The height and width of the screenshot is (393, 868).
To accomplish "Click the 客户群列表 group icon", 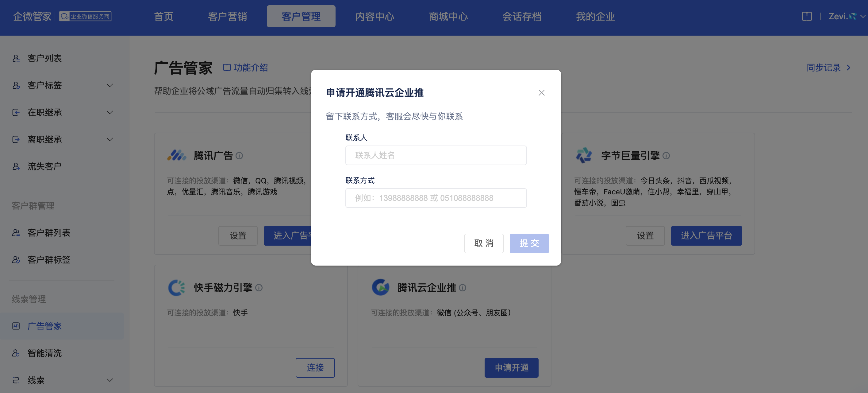I will tap(16, 233).
